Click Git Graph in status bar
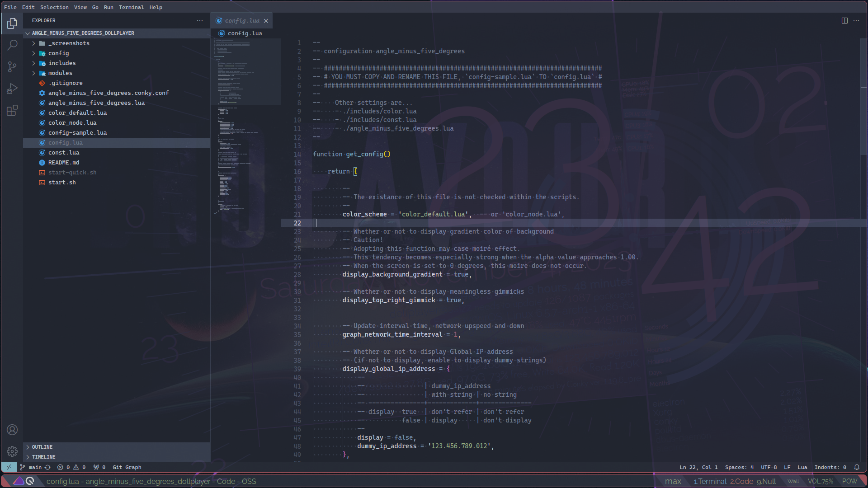 pos(127,467)
